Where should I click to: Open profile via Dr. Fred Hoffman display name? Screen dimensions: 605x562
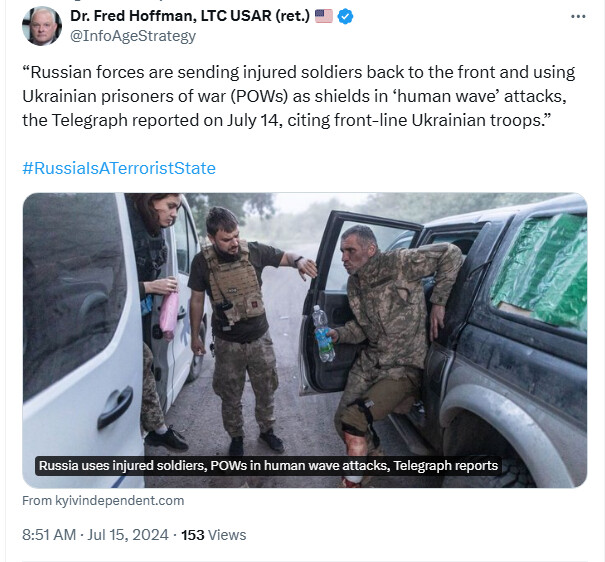point(190,16)
